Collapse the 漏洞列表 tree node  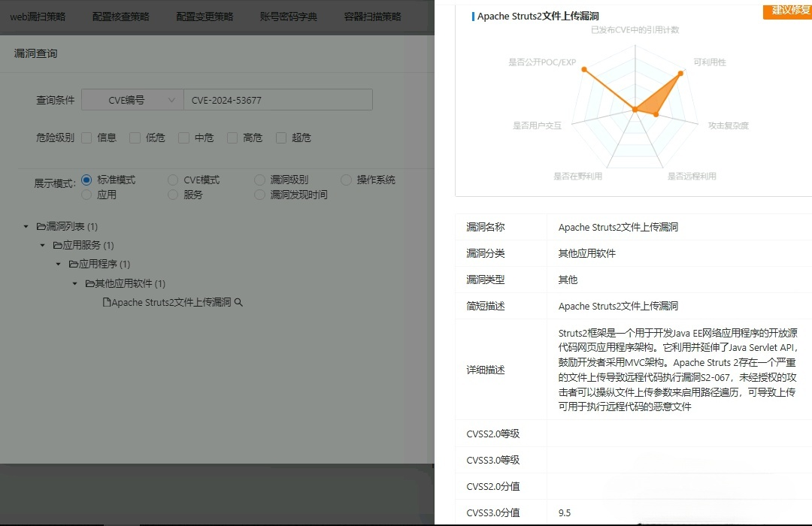(26, 225)
